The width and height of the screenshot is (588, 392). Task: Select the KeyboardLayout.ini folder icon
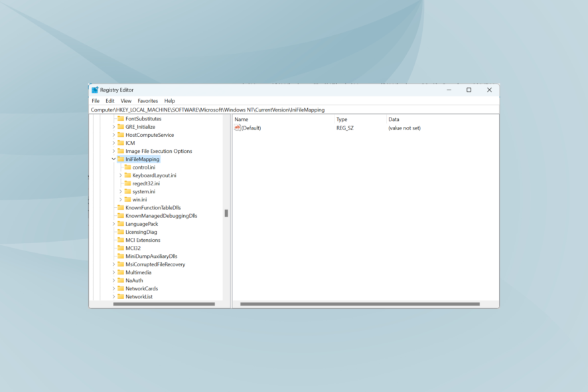point(127,175)
